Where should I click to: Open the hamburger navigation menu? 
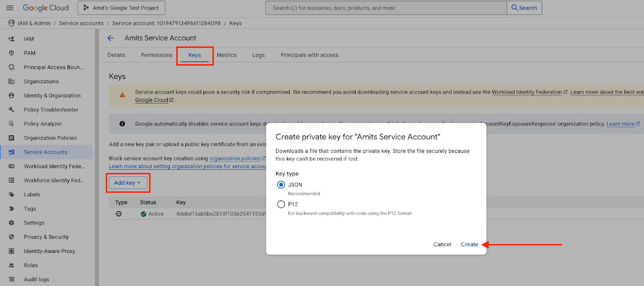coord(10,8)
